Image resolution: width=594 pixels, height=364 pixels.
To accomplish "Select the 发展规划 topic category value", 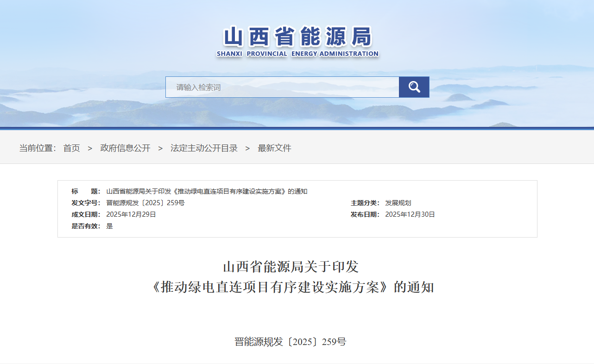I will tap(398, 203).
